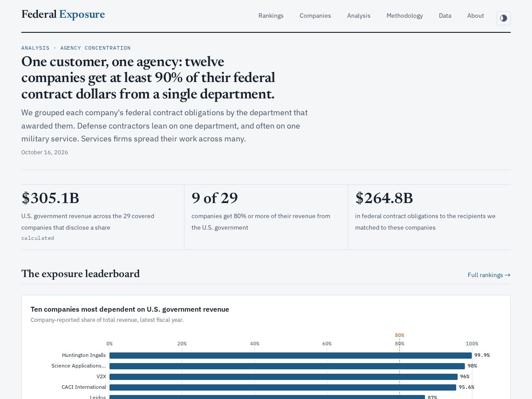The image size is (532, 399).
Task: Click the V2X company label
Action: pos(101,376)
